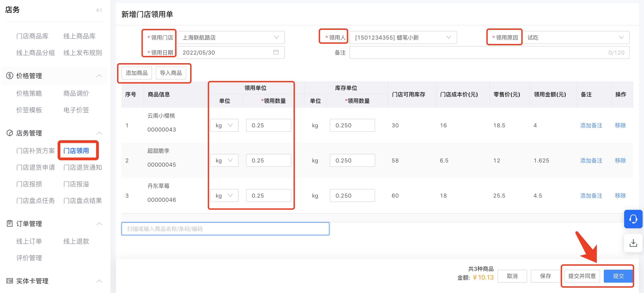Click 添加备注 for 云南小樱桃 row

591,125
